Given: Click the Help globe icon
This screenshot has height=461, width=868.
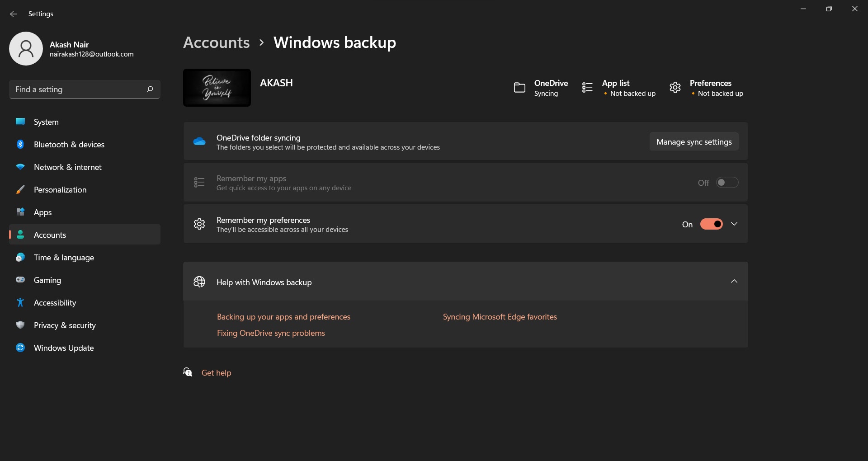Looking at the screenshot, I should 199,282.
